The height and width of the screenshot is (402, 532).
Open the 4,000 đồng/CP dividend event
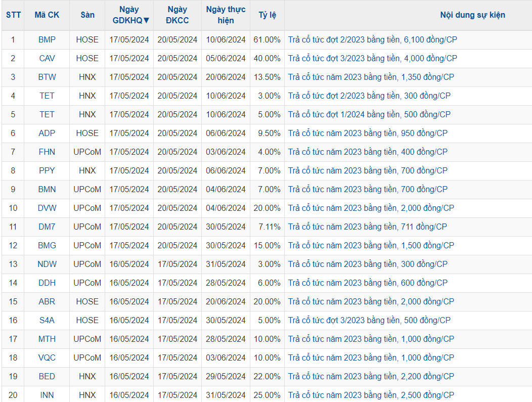372,58
